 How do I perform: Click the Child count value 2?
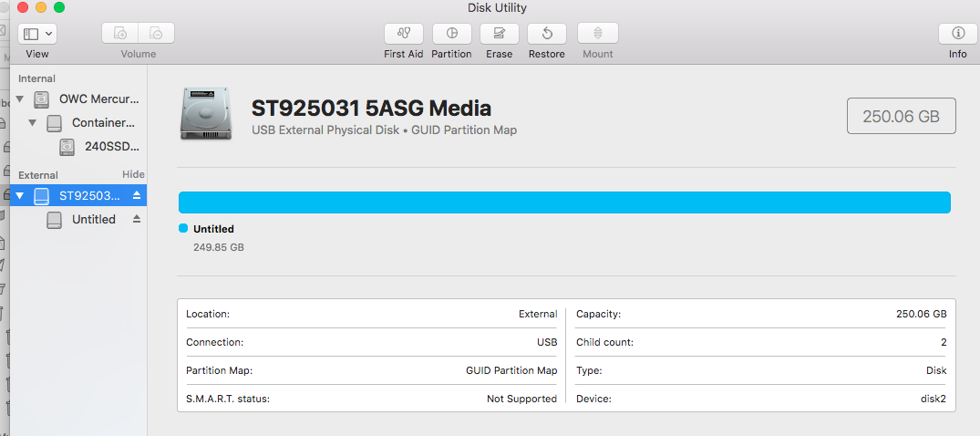[944, 342]
